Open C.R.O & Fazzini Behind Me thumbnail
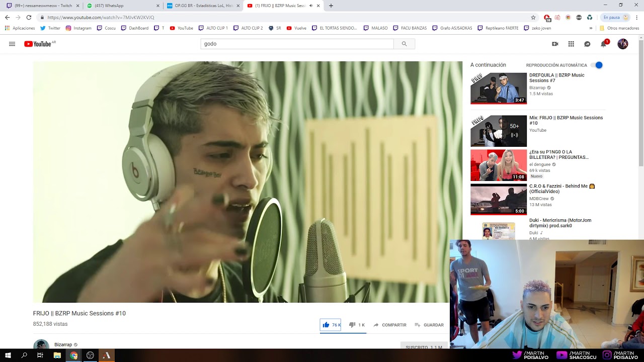The height and width of the screenshot is (362, 644). pyautogui.click(x=499, y=199)
